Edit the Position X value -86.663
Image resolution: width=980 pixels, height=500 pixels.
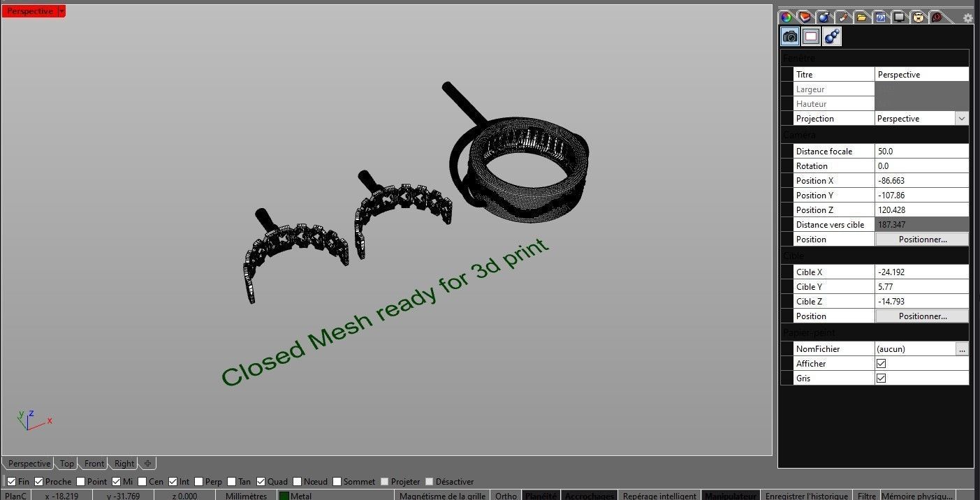[x=922, y=181]
